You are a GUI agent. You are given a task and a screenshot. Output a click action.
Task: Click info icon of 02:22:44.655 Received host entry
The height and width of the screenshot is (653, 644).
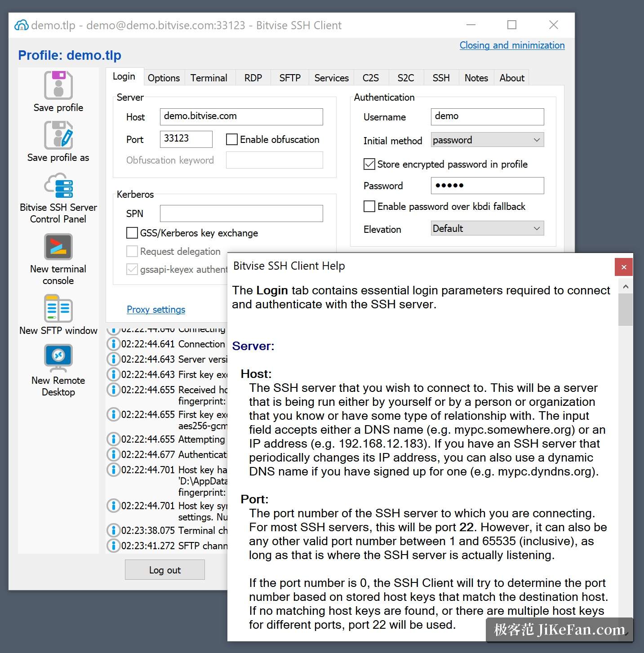click(x=113, y=390)
